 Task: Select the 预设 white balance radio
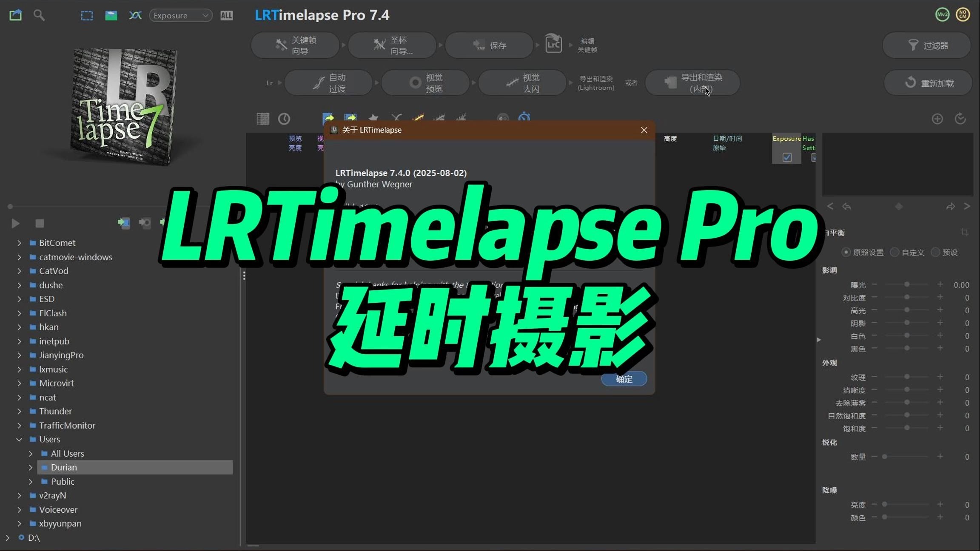click(935, 253)
